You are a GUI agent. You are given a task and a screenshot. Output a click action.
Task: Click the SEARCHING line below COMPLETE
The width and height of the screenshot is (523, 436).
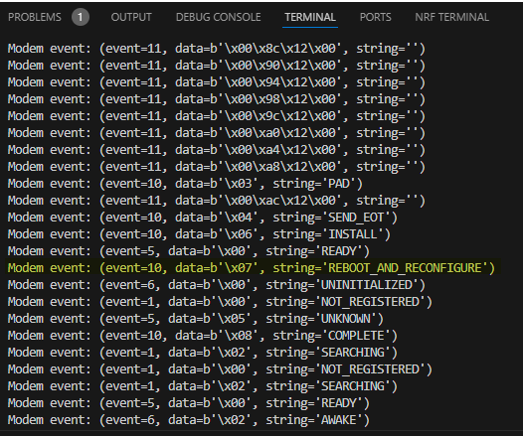point(203,353)
